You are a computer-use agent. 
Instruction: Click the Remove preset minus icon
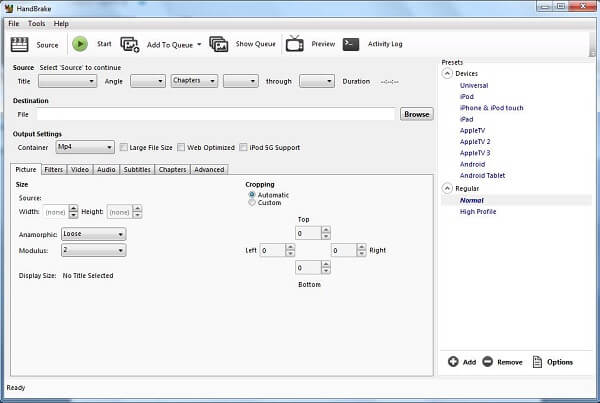pos(487,361)
